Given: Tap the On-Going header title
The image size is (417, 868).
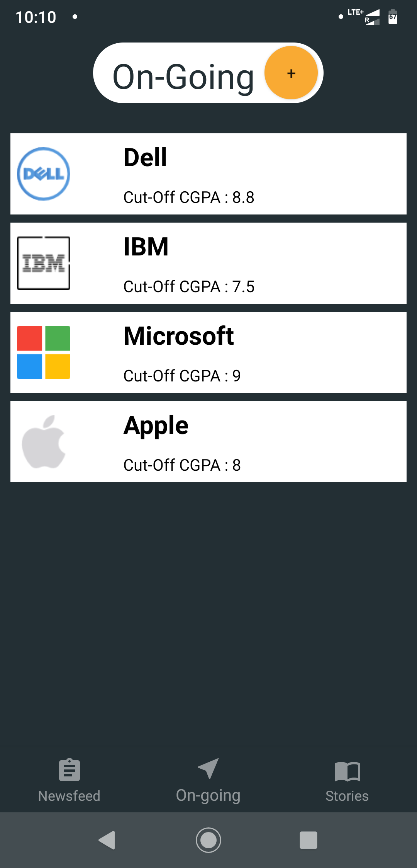Looking at the screenshot, I should pos(183,77).
